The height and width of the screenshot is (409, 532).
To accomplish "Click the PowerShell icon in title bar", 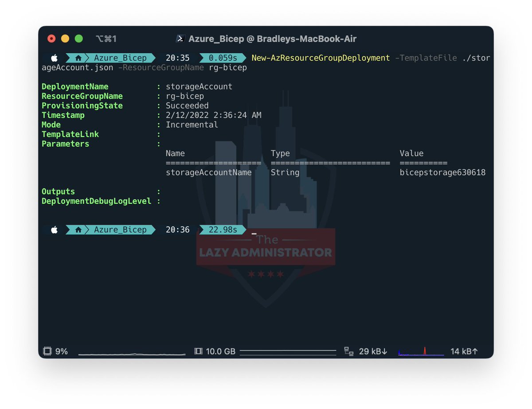I will tap(180, 39).
